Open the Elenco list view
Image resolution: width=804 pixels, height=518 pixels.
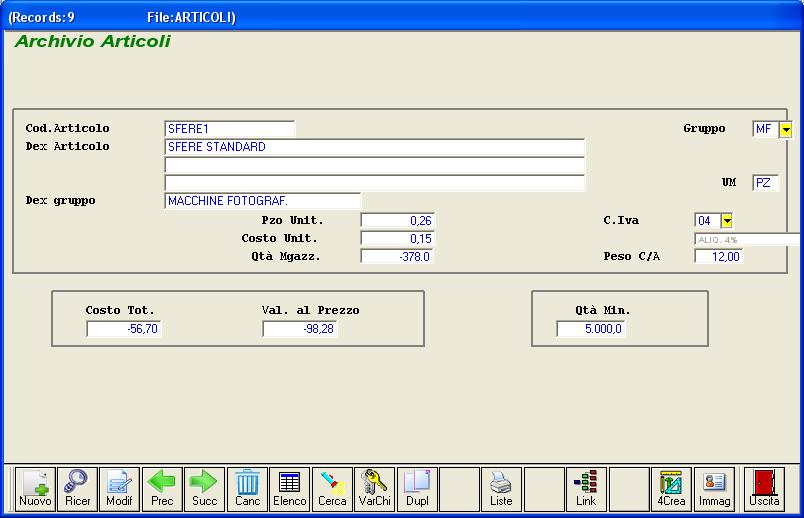(290, 489)
